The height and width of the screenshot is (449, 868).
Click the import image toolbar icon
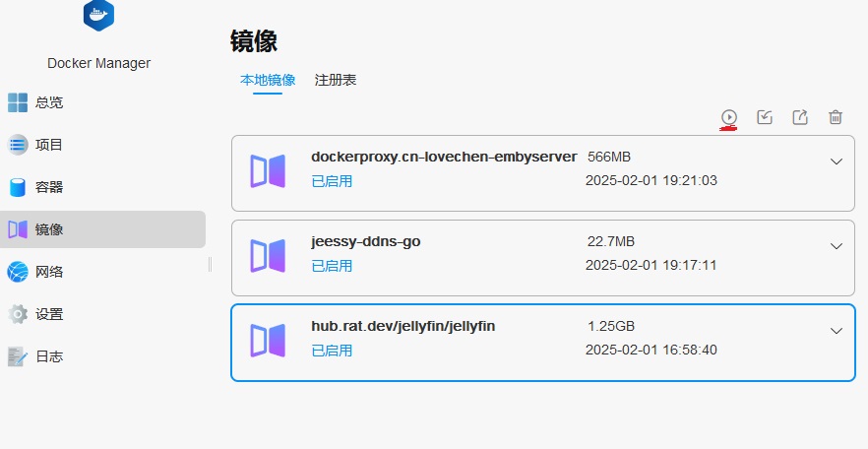[x=765, y=117]
